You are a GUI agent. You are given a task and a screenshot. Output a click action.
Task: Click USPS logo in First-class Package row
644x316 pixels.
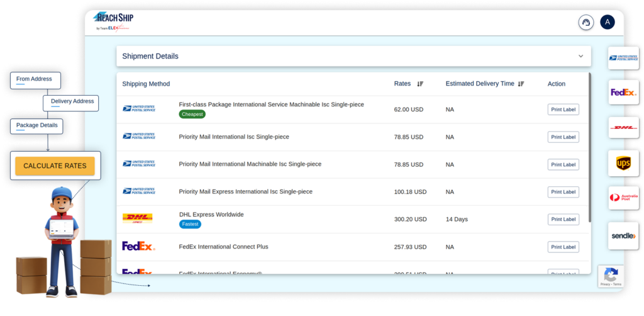tap(139, 108)
